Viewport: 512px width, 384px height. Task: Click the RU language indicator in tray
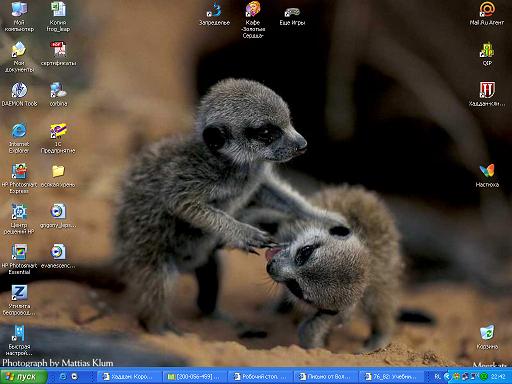[x=437, y=377]
